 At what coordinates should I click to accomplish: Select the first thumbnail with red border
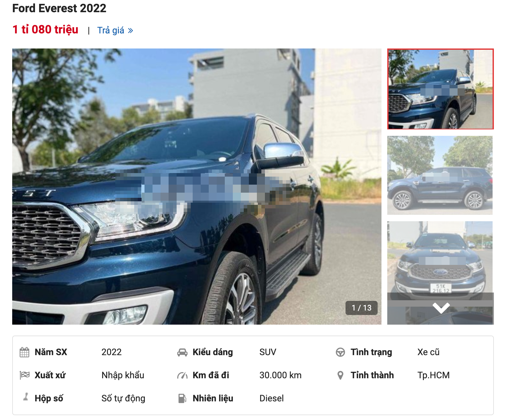point(441,89)
